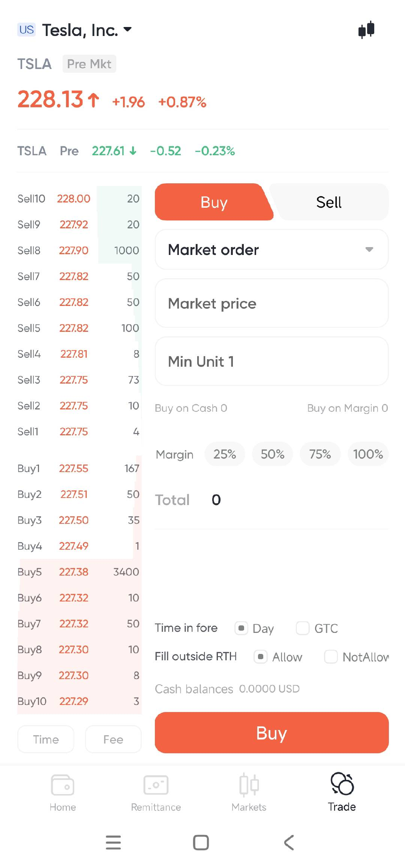Screen dimensions: 405x868
Task: Switch to the Buy tab
Action: point(214,202)
